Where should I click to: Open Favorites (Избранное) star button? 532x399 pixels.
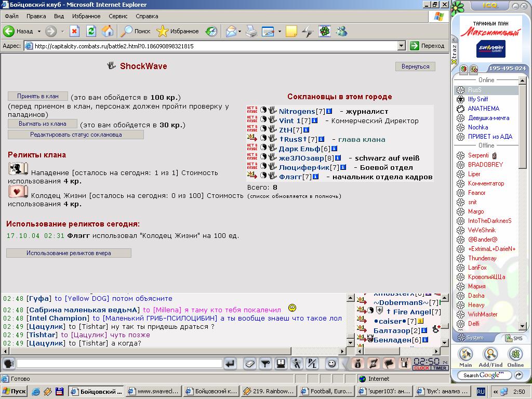coord(178,31)
